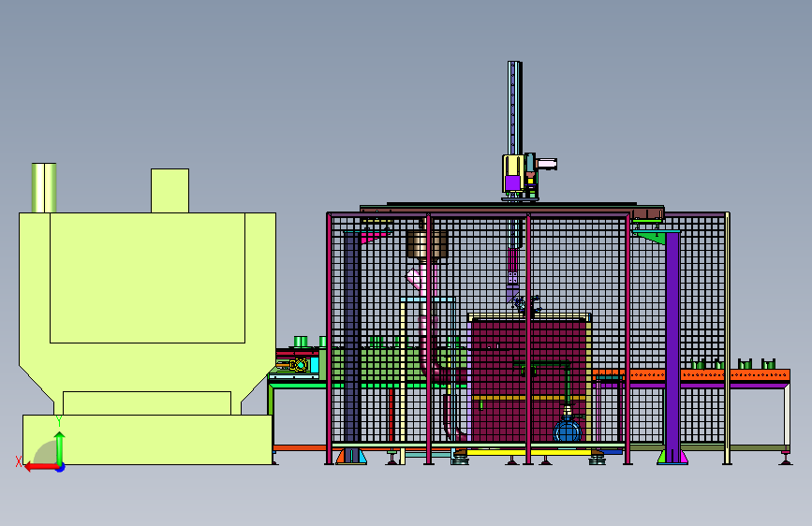812x526 pixels.
Task: Select the cyan block beside the yellow gearbox
Action: click(315, 364)
